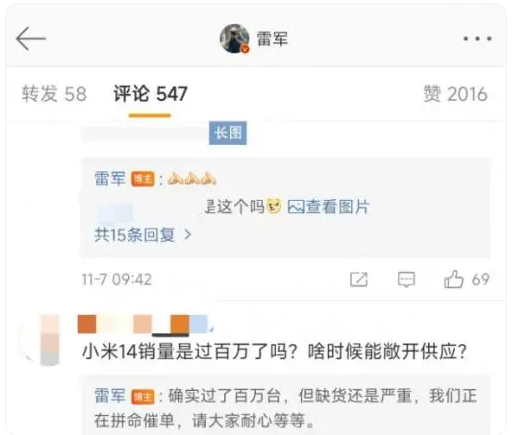Tap 雷军 name in first reply
Screen dimensions: 516x435
(x=110, y=179)
